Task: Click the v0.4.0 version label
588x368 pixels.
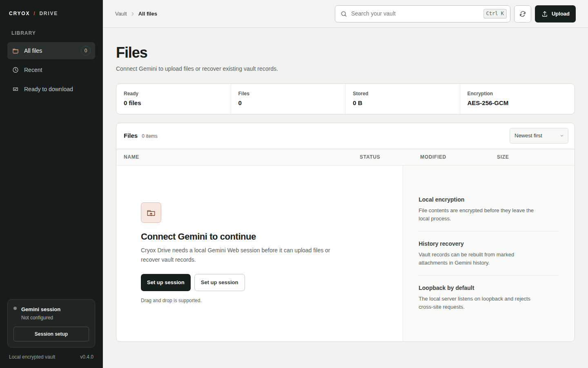Action: click(87, 357)
